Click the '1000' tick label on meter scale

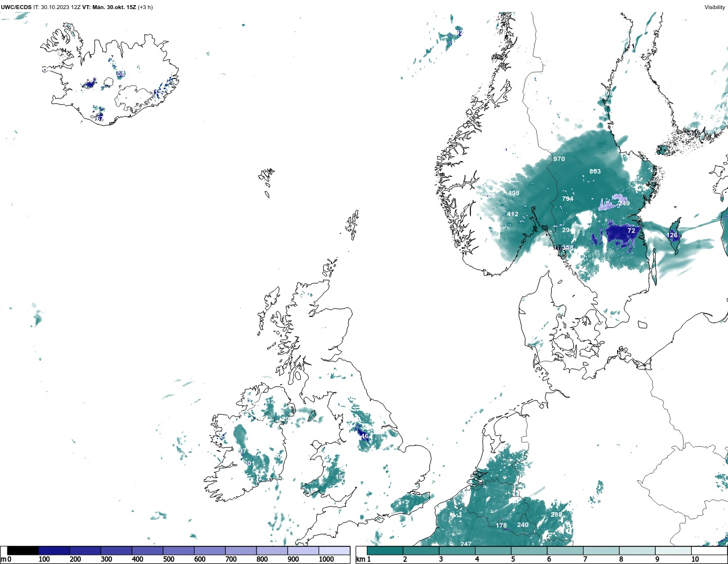(326, 559)
